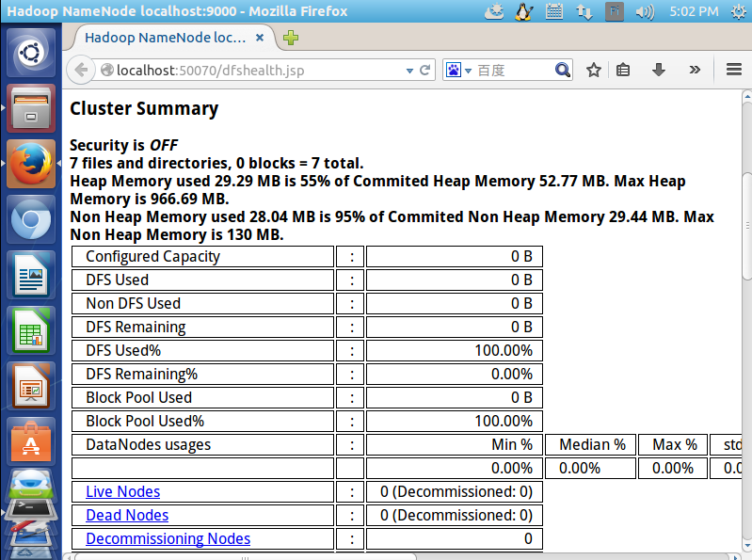Reload the dfshealth.jsp page
The image size is (752, 560).
pos(424,71)
